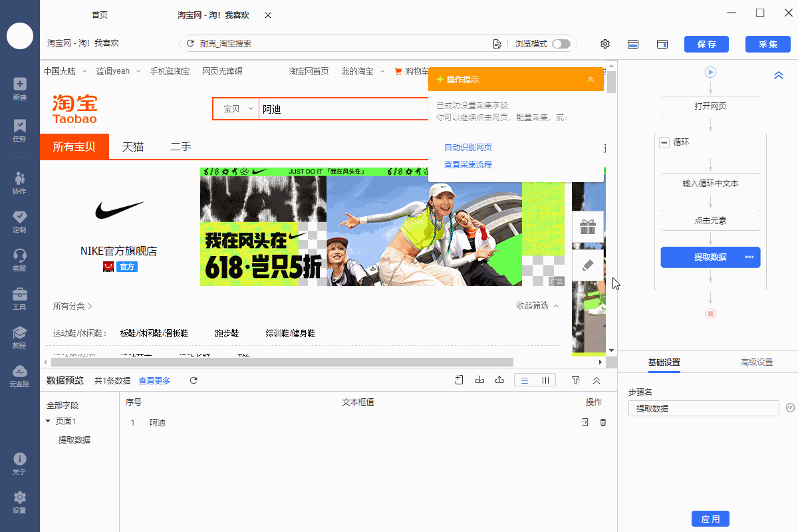Collapse filters via 收起筛选
The image size is (798, 532).
coord(537,305)
